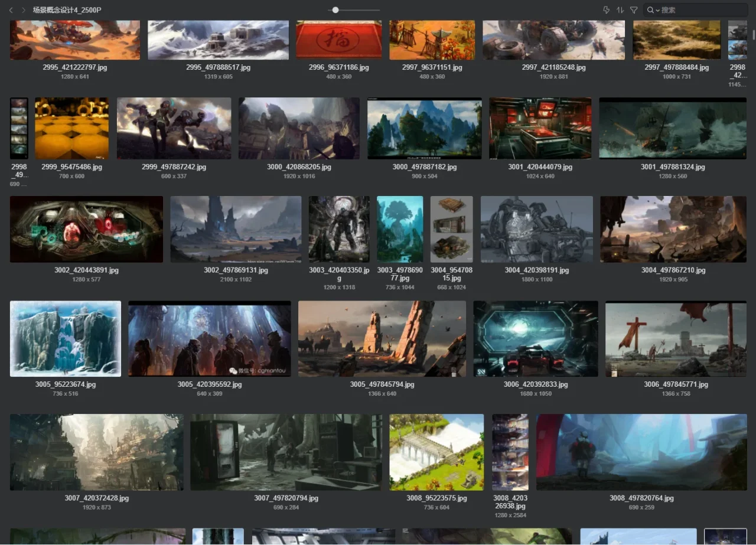Viewport: 756px width, 545px height.
Task: Expand the search scope chevron dropdown
Action: 657,11
